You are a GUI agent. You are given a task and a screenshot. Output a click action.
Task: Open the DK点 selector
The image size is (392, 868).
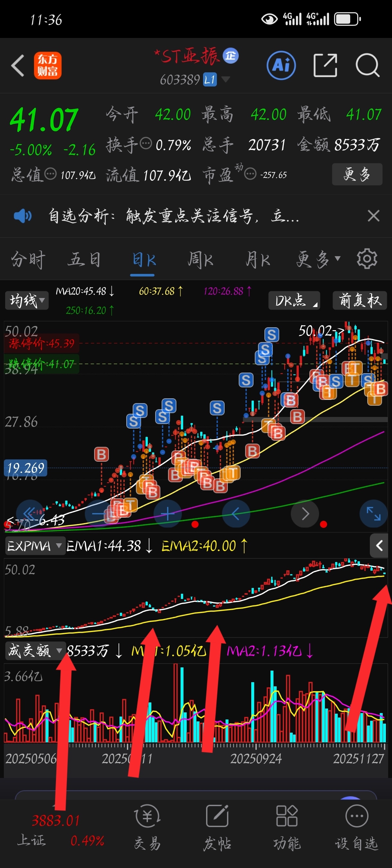click(x=294, y=300)
